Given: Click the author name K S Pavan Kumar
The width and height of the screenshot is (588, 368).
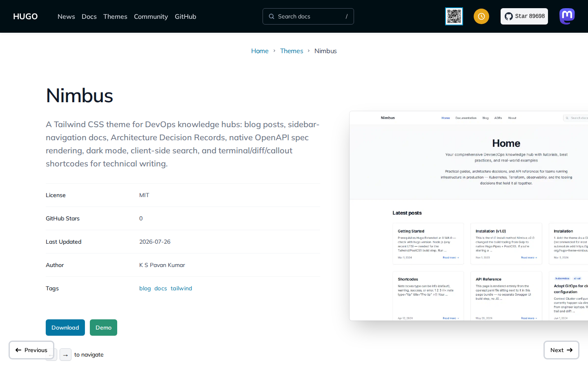Looking at the screenshot, I should (x=162, y=265).
